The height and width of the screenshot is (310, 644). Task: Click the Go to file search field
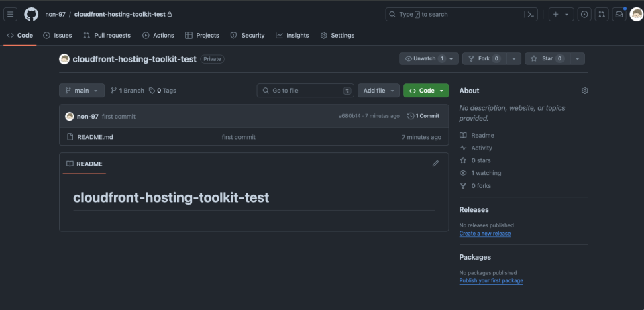tap(305, 91)
